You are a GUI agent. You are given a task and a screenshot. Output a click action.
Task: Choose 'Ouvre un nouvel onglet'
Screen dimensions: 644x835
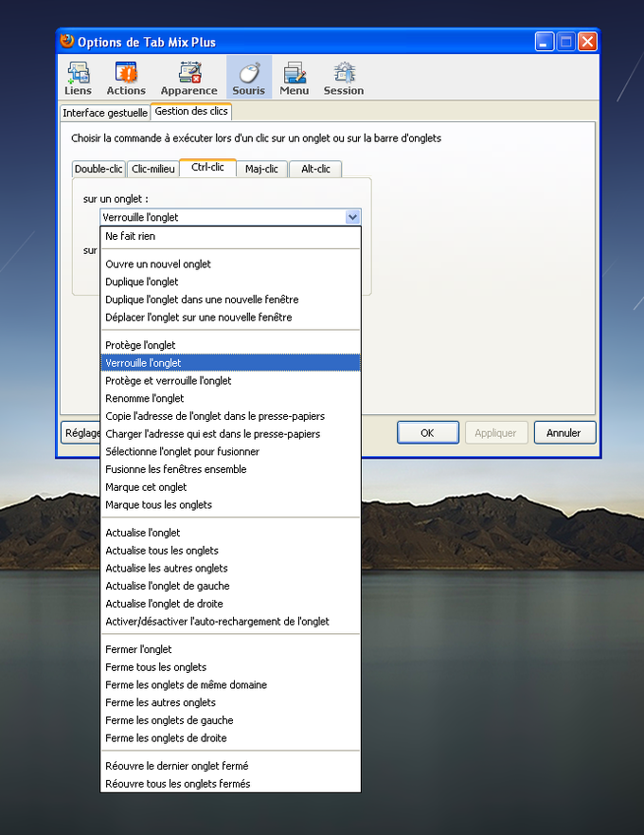pyautogui.click(x=230, y=264)
